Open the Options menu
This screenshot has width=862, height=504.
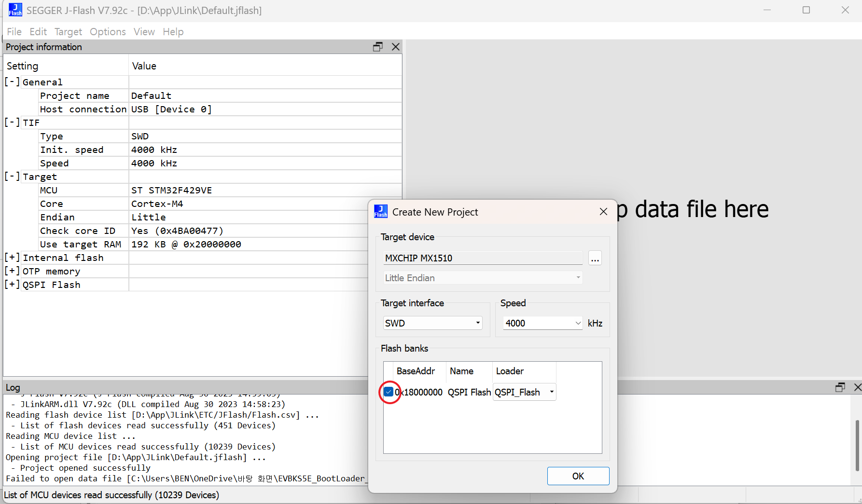tap(108, 32)
